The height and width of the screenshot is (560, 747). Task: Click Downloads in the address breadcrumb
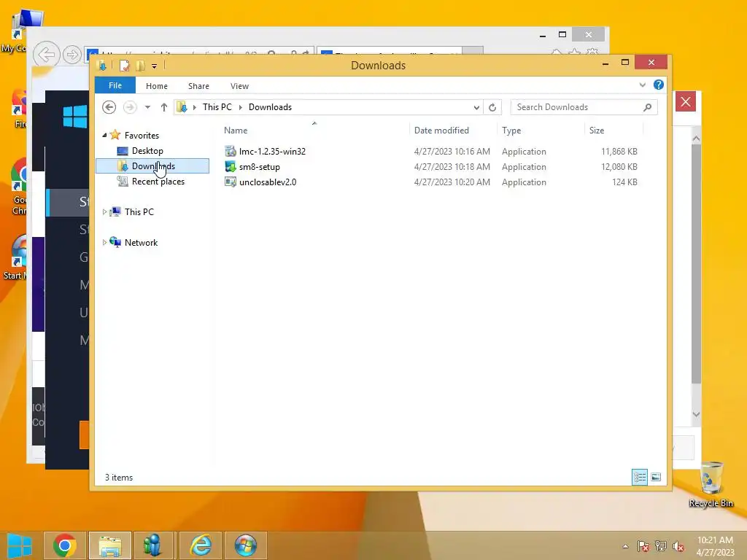[270, 107]
